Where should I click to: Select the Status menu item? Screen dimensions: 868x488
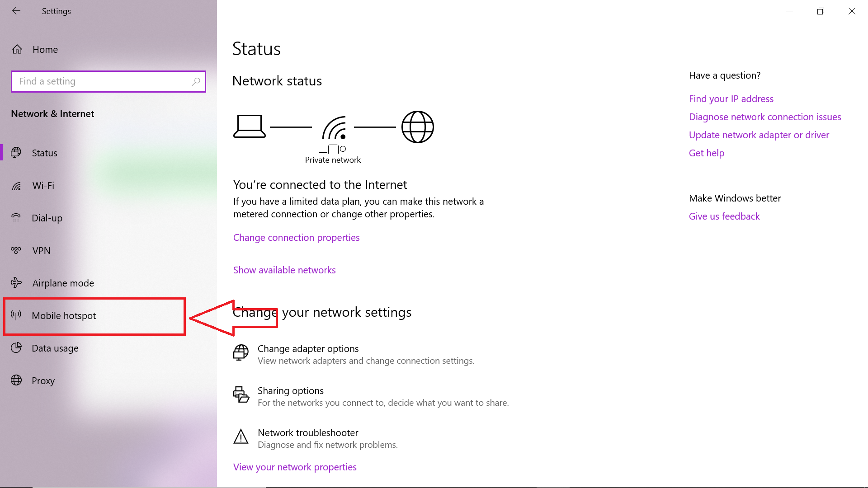(x=44, y=153)
